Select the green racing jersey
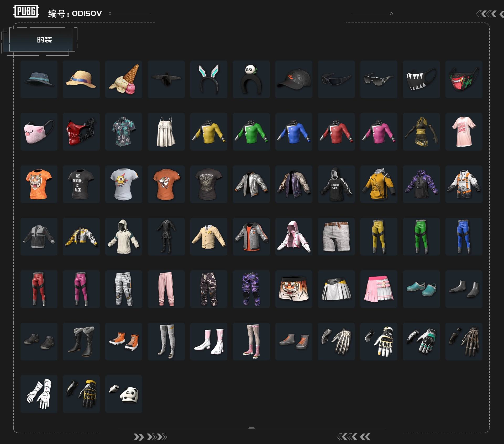 coord(251,132)
